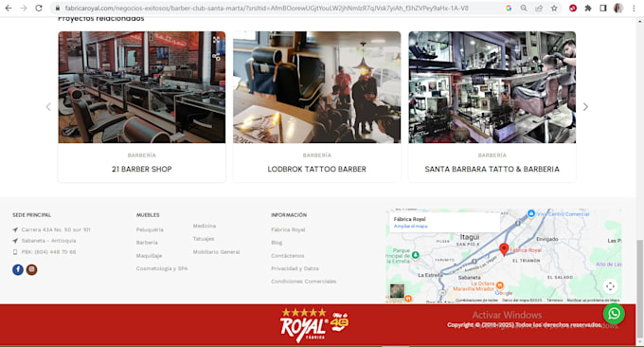Show next related projects with right arrow

pyautogui.click(x=585, y=107)
